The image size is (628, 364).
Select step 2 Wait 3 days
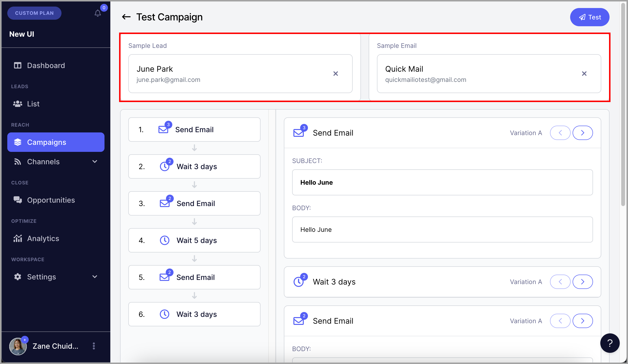pyautogui.click(x=194, y=166)
